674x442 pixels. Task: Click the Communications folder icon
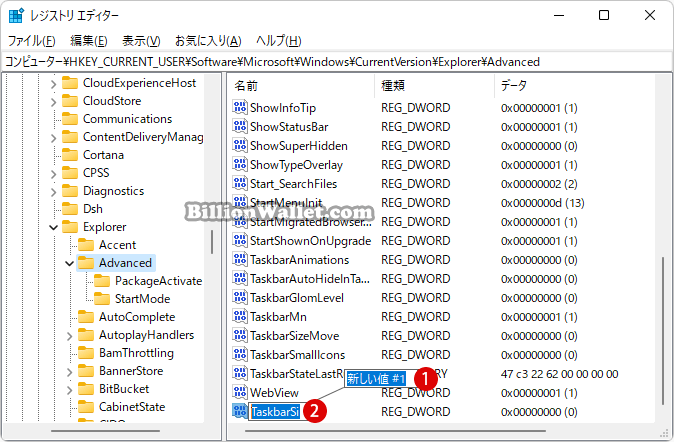70,119
